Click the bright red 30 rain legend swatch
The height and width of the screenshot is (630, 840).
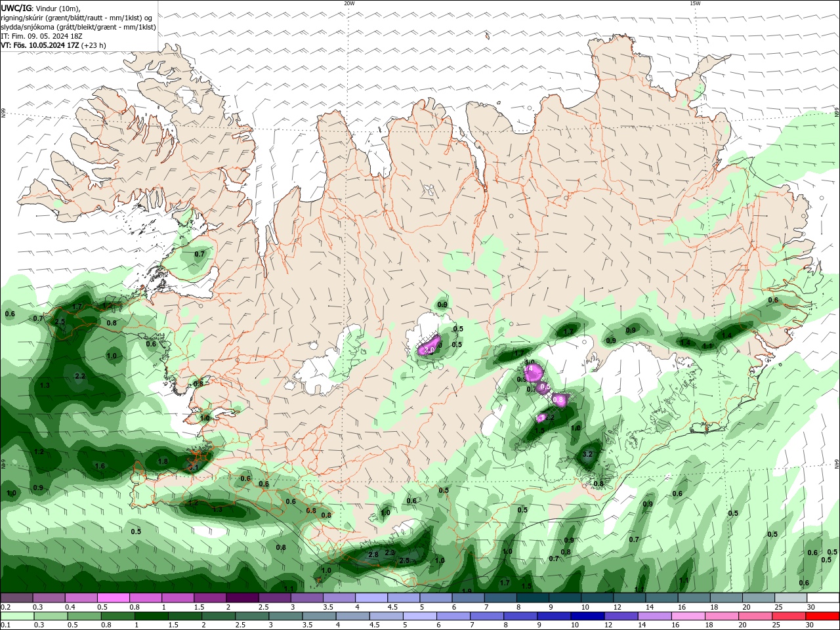[822, 616]
